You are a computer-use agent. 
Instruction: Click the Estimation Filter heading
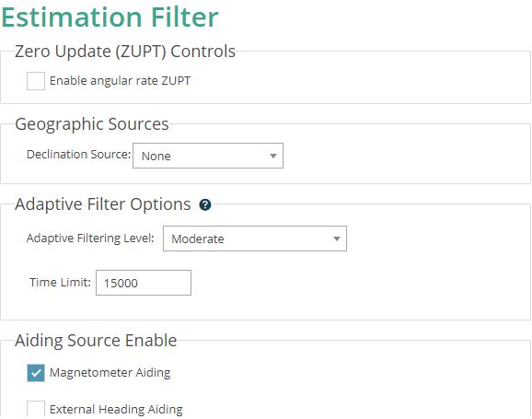click(x=110, y=17)
